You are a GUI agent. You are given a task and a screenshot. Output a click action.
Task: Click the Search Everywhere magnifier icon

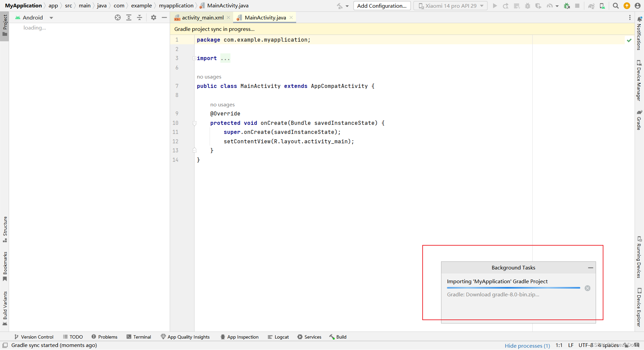616,6
